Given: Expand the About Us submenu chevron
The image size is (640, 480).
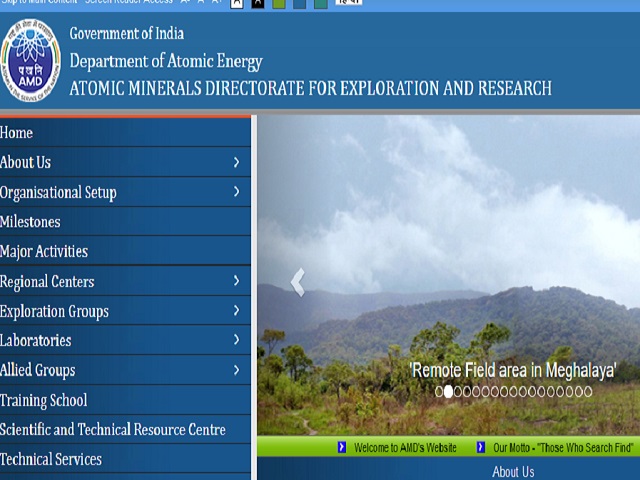Looking at the screenshot, I should point(236,162).
